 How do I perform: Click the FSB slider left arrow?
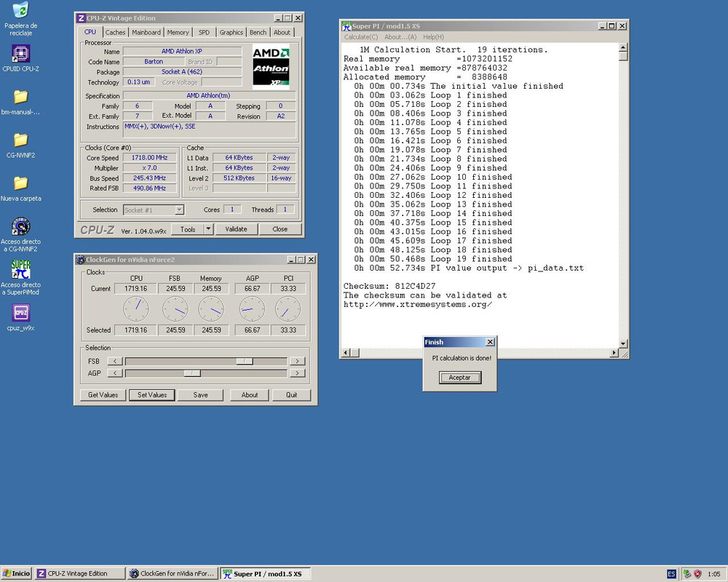tap(115, 361)
